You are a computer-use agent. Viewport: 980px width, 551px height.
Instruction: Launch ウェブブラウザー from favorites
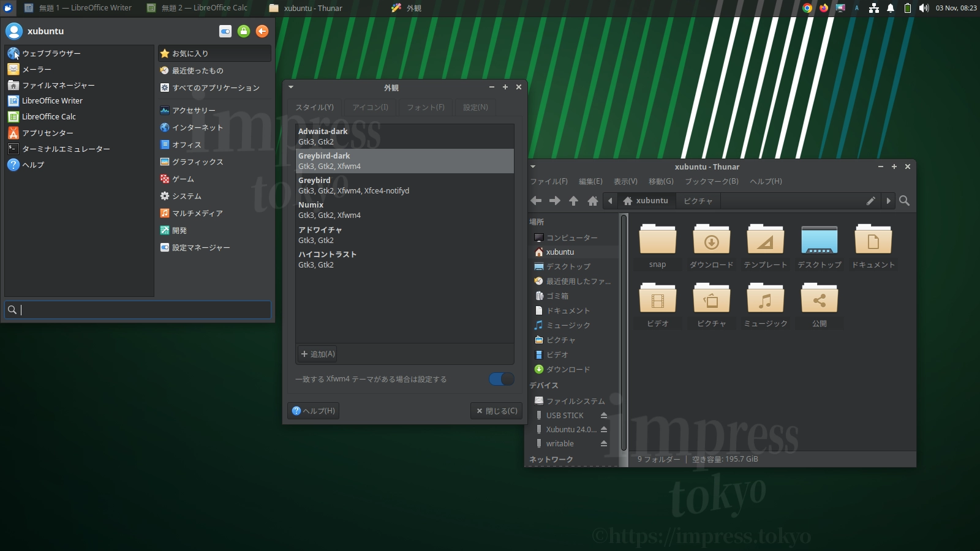(79, 53)
